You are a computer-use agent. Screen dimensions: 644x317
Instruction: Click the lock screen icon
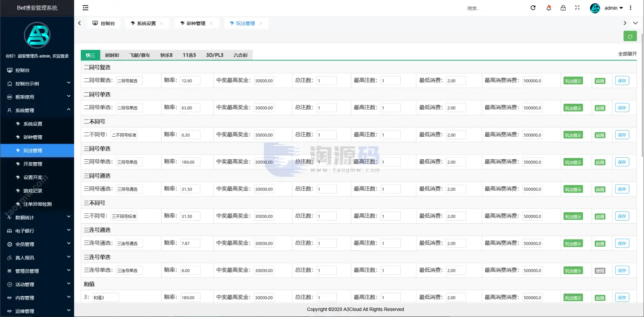tap(563, 8)
